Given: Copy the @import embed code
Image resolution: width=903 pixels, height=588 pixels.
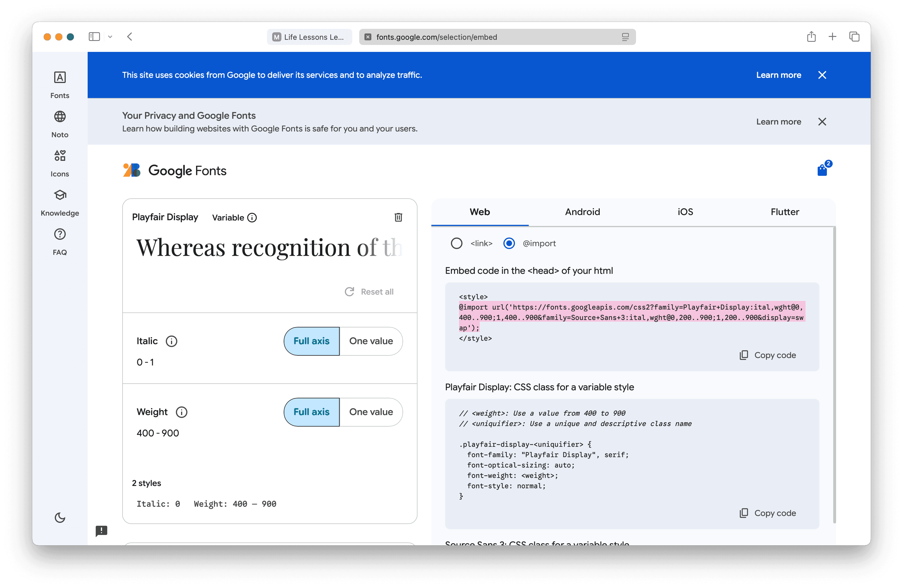Looking at the screenshot, I should 767,355.
